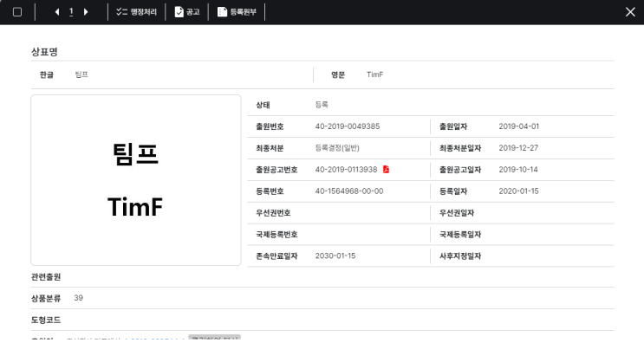Screen dimensions: 644x343
Task: Open the 등록원부 button
Action: coord(237,12)
